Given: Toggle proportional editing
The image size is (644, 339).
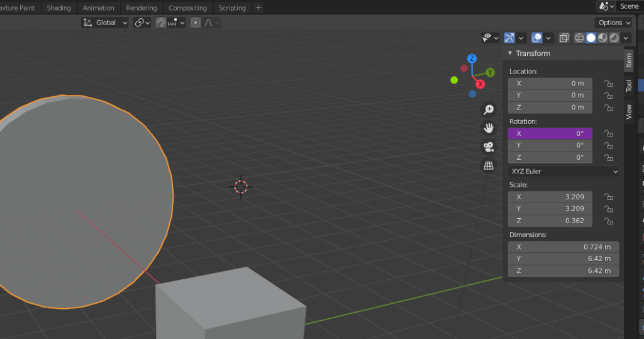Looking at the screenshot, I should coord(196,23).
